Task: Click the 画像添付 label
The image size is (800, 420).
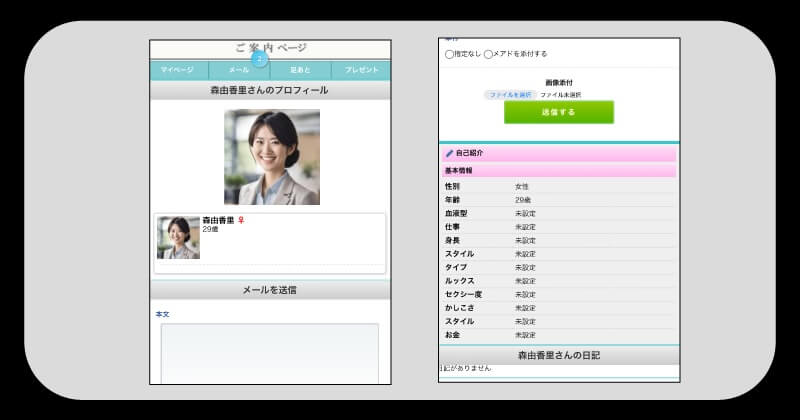Action: click(x=559, y=83)
